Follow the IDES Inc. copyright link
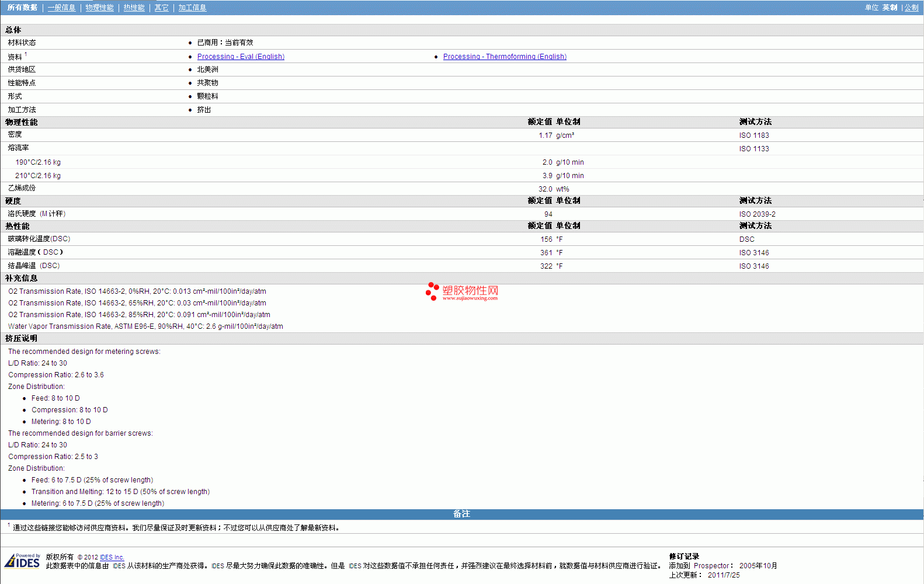The width and height of the screenshot is (924, 584). [112, 557]
